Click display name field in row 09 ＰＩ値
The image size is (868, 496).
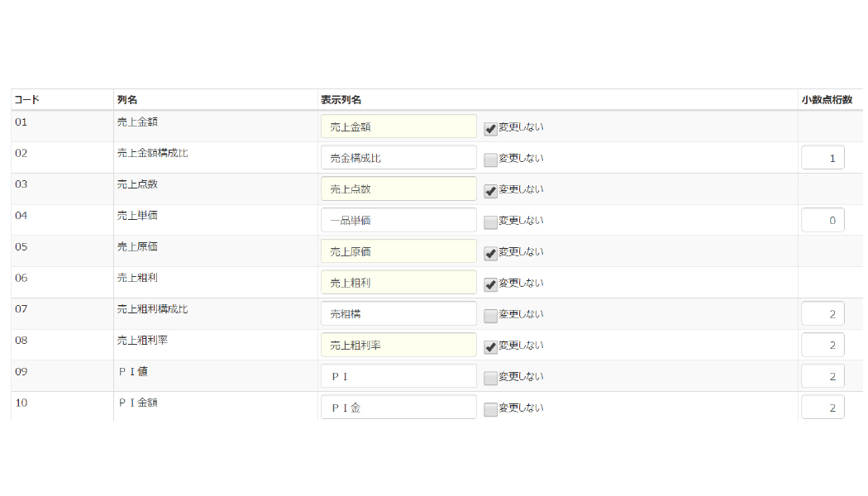coord(398,376)
